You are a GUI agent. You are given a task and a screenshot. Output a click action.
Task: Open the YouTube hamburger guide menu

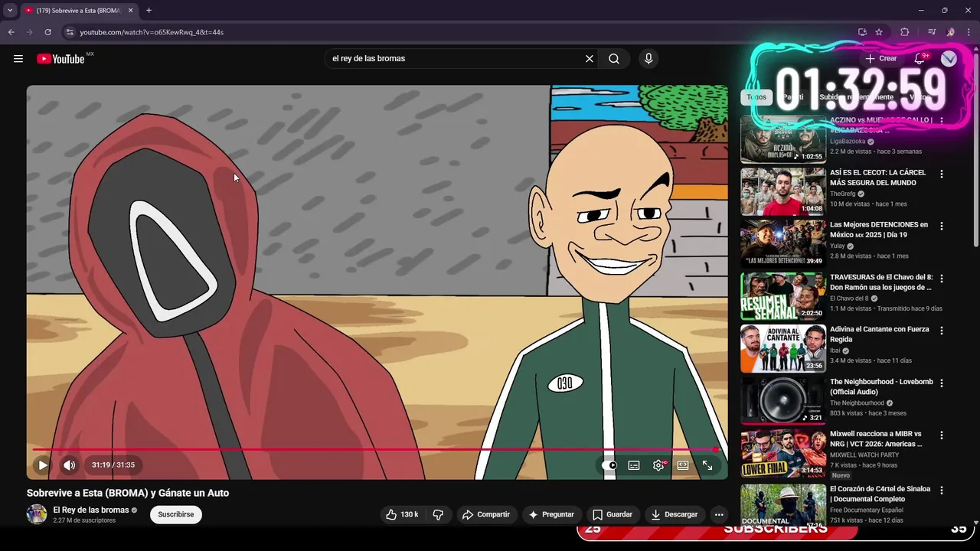[x=18, y=59]
